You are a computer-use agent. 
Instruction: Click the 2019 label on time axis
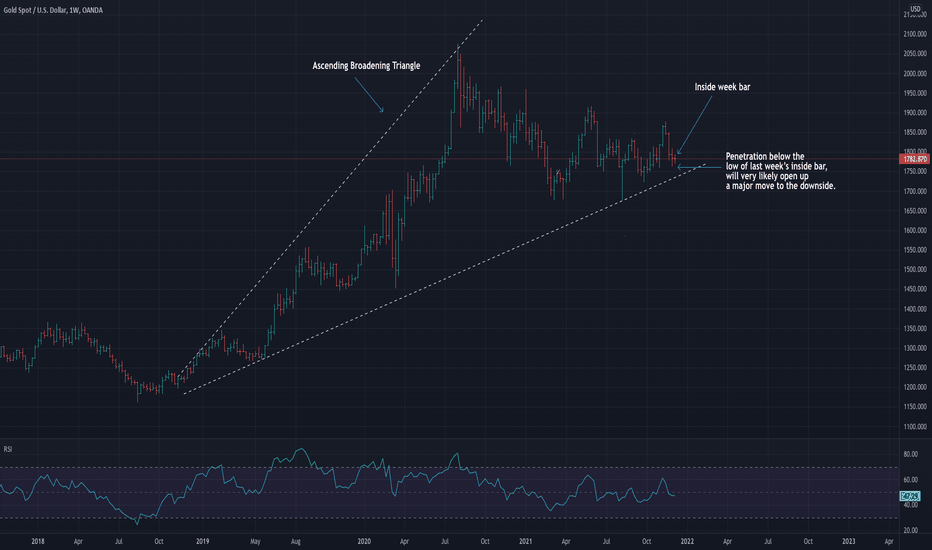pyautogui.click(x=203, y=542)
